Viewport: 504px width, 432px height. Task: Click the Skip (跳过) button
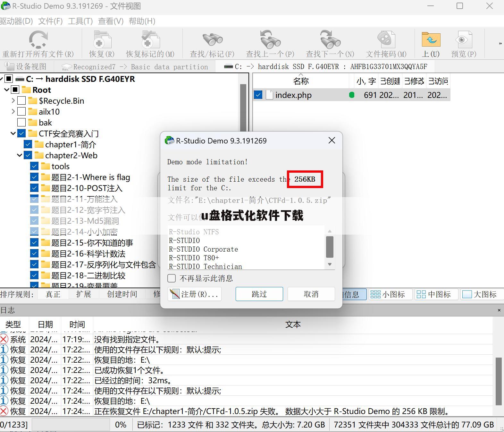(259, 294)
